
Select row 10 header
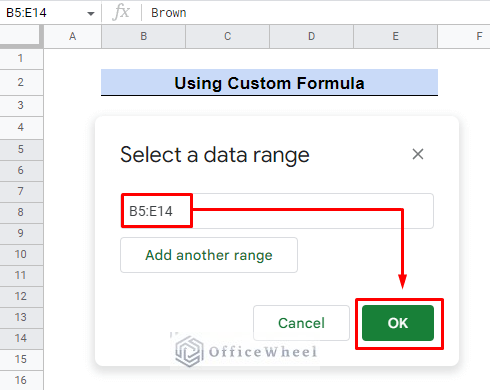21,254
